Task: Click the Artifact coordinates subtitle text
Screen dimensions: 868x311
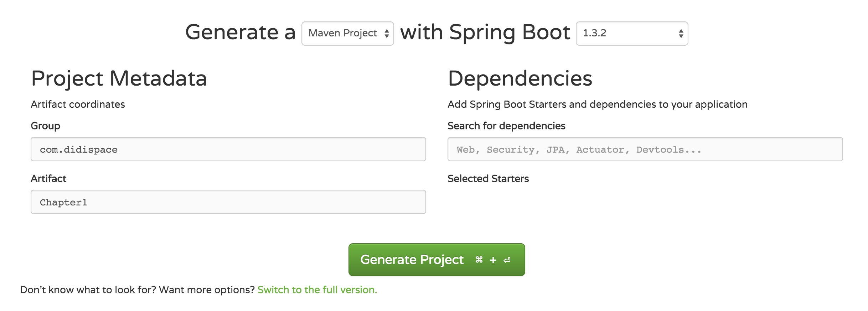Action: pos(78,104)
